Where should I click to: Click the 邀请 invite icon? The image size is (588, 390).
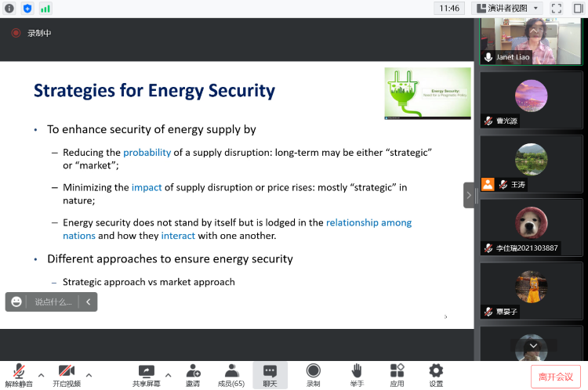[x=193, y=374]
